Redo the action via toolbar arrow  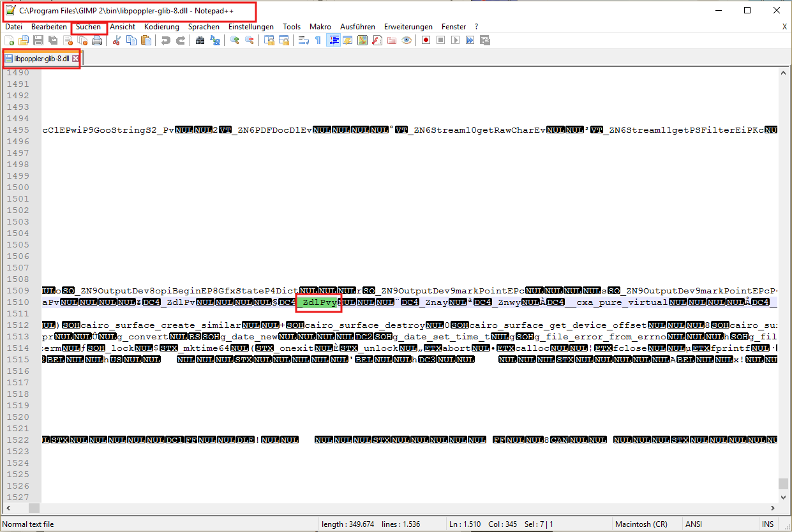(181, 40)
